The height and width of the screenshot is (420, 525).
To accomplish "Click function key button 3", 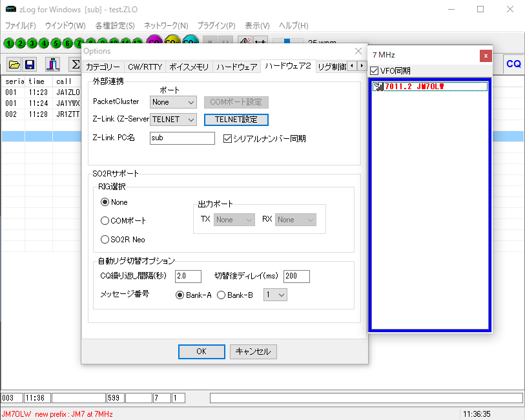I will pyautogui.click(x=32, y=43).
